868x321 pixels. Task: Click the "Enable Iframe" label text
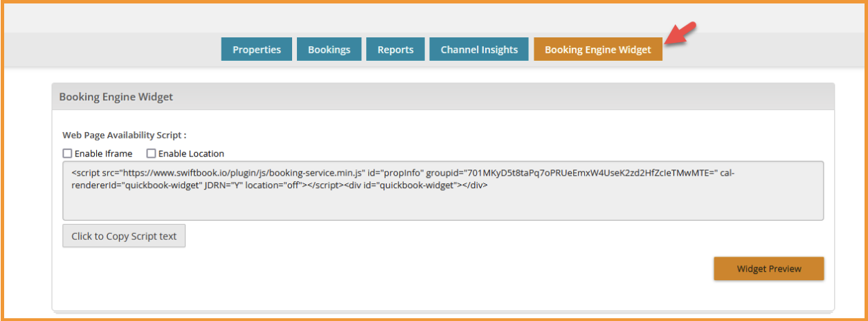103,154
